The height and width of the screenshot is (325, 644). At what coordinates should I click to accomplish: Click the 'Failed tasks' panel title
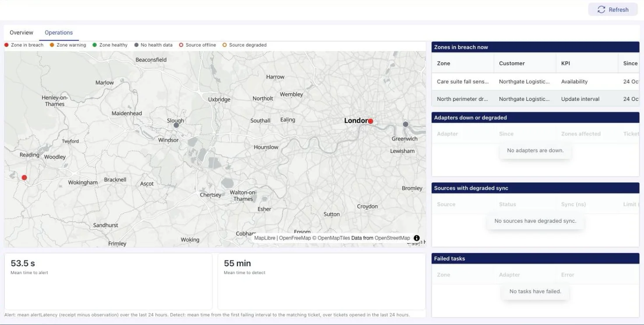coord(449,259)
